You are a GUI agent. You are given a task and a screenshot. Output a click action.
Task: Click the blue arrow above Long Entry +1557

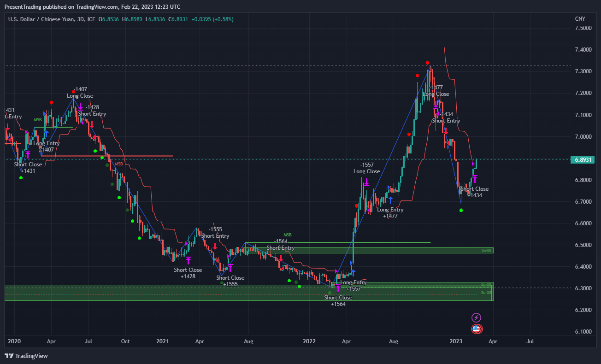coord(353,273)
